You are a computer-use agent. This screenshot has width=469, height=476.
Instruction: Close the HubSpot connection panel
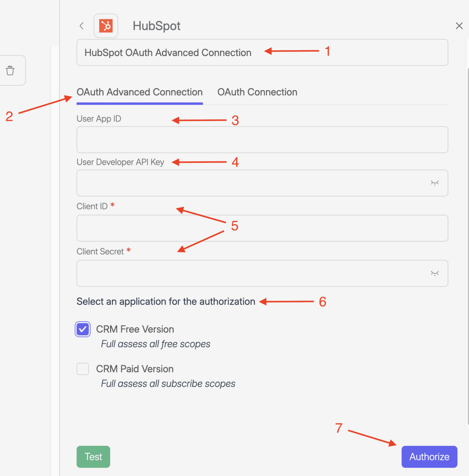[x=459, y=26]
